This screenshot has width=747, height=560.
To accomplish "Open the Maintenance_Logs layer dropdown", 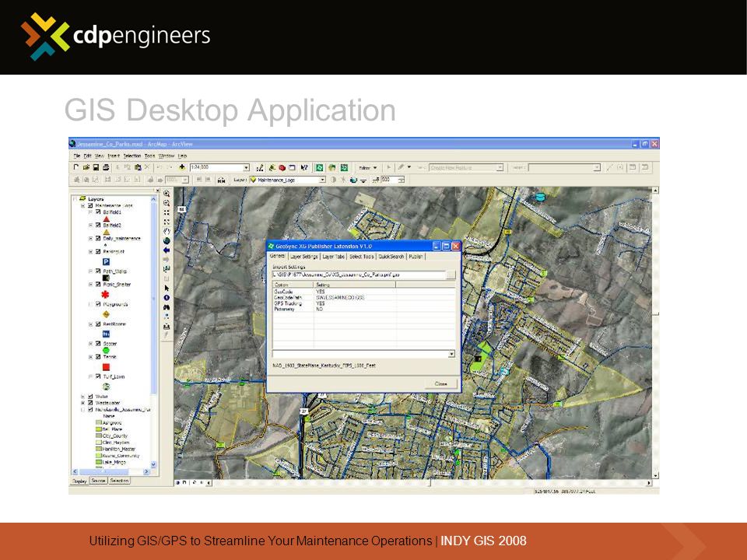I will 322,180.
